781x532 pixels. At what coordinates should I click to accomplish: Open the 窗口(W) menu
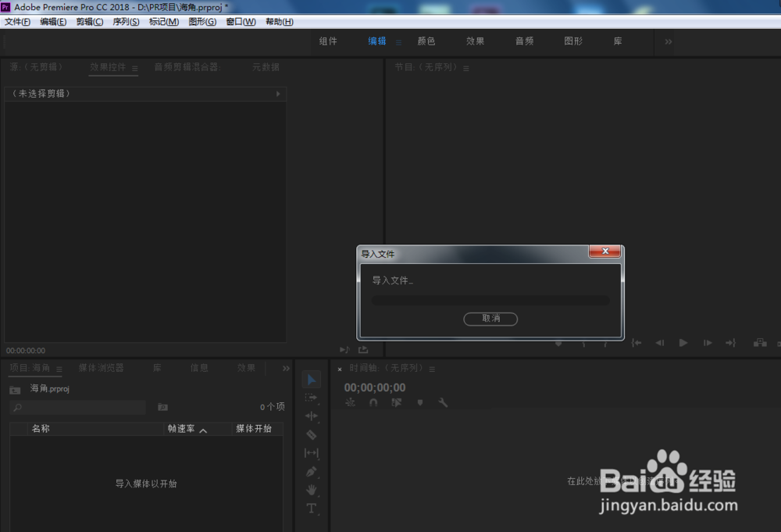[x=241, y=21]
